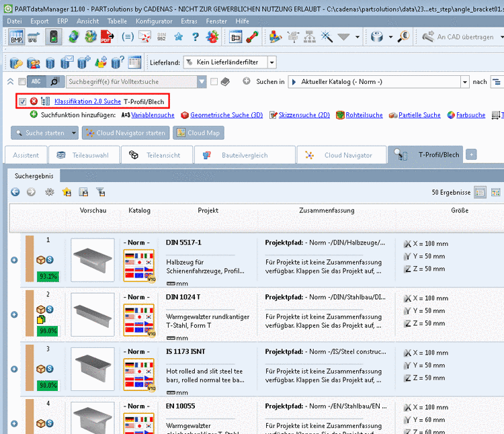The image size is (504, 434).
Task: Click the filter icon in results toolbar
Action: pyautogui.click(x=100, y=192)
